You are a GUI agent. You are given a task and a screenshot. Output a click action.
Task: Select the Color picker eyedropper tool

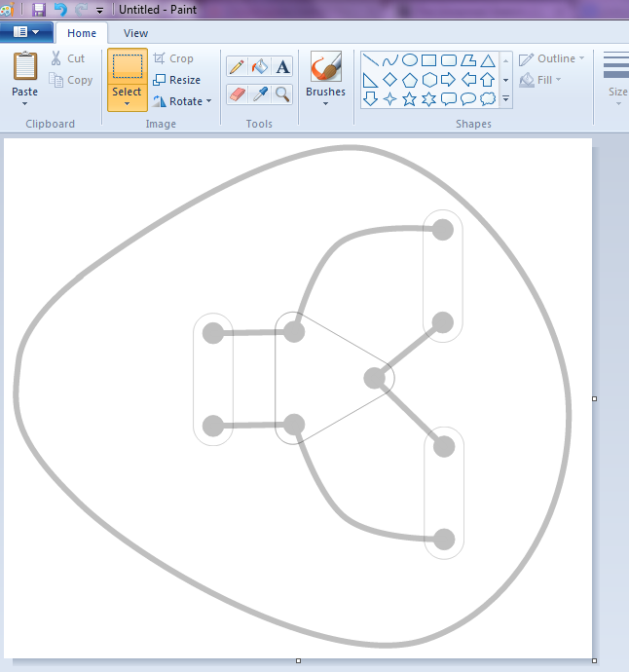(260, 93)
